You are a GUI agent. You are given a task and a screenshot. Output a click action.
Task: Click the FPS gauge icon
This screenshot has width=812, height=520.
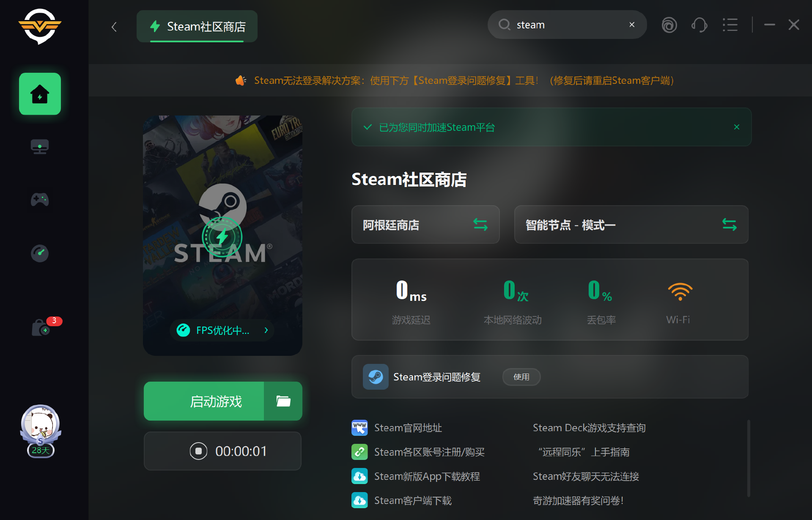[x=183, y=330]
